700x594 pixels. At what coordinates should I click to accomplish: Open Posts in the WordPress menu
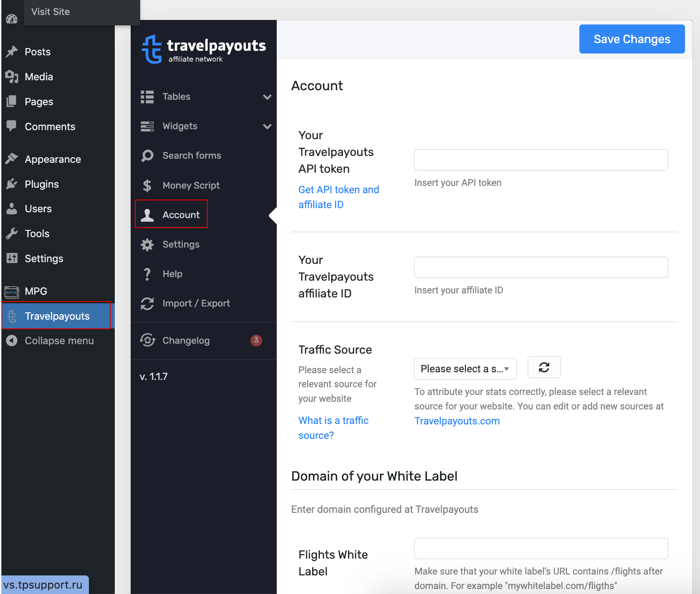point(38,52)
